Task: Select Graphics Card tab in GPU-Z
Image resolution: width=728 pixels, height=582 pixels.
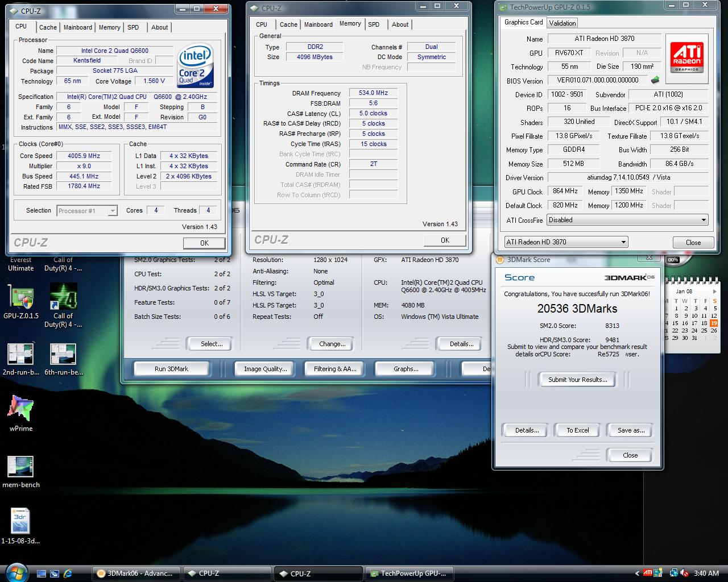Action: pyautogui.click(x=523, y=22)
